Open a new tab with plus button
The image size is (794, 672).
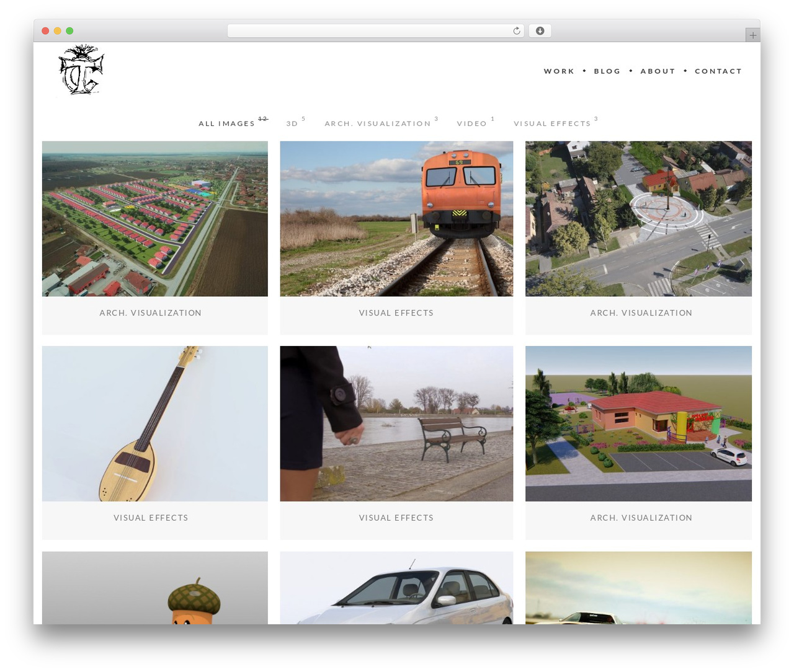pyautogui.click(x=752, y=35)
